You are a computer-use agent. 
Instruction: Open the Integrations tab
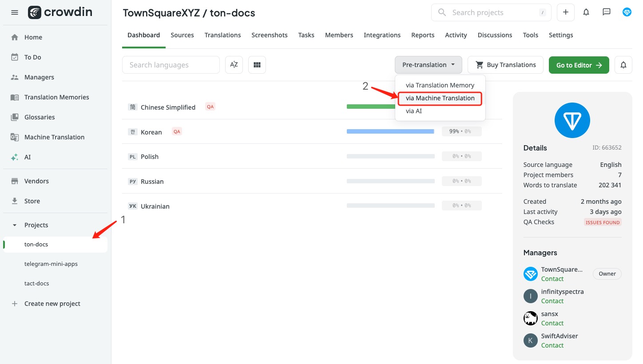click(x=382, y=35)
